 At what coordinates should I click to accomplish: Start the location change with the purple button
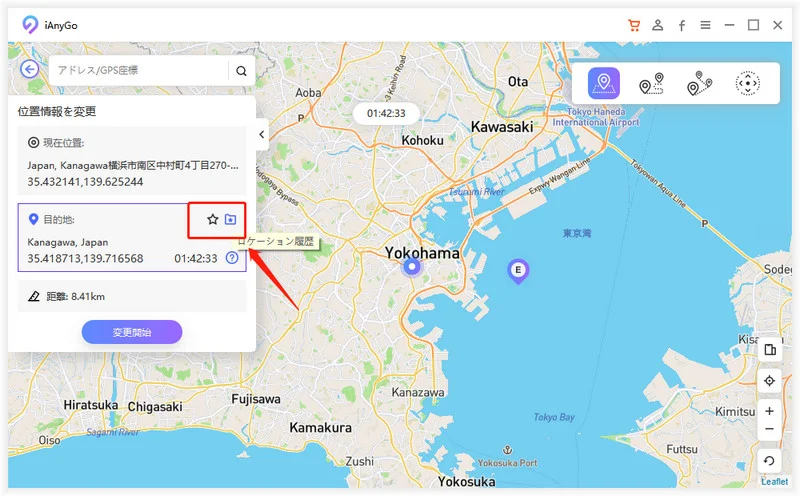(x=132, y=332)
